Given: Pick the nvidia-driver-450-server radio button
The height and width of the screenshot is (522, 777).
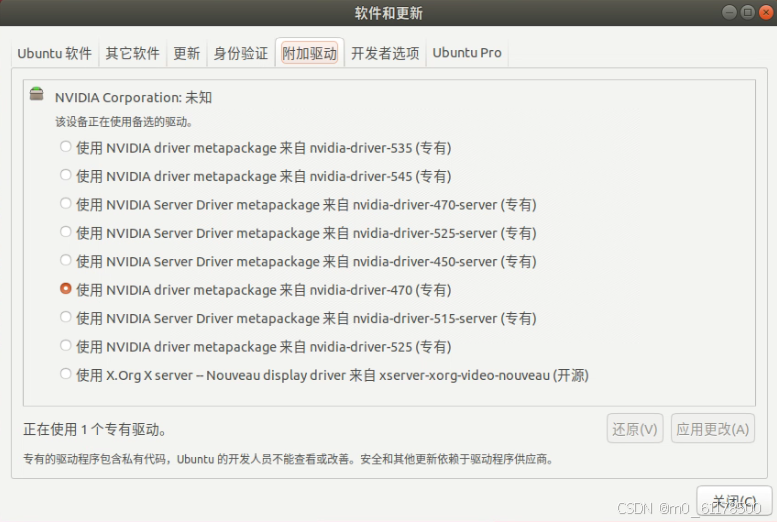Looking at the screenshot, I should point(65,260).
